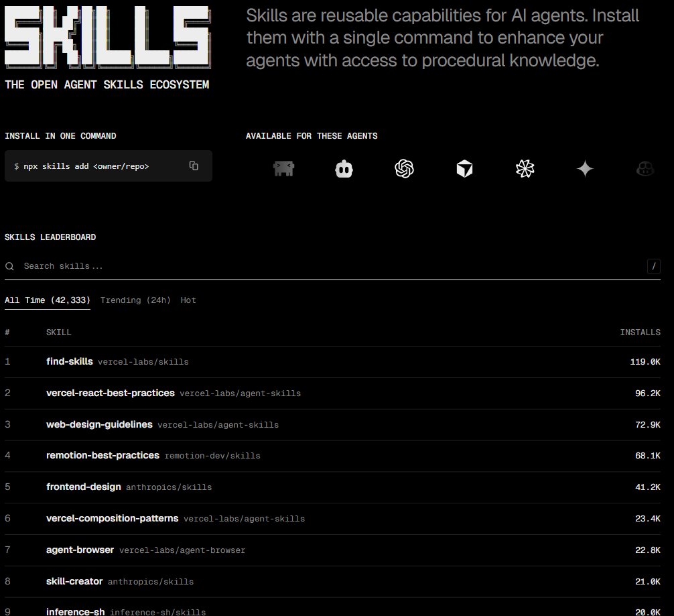674x616 pixels.
Task: Click the sparkle-shaped agent icon
Action: [x=585, y=169]
